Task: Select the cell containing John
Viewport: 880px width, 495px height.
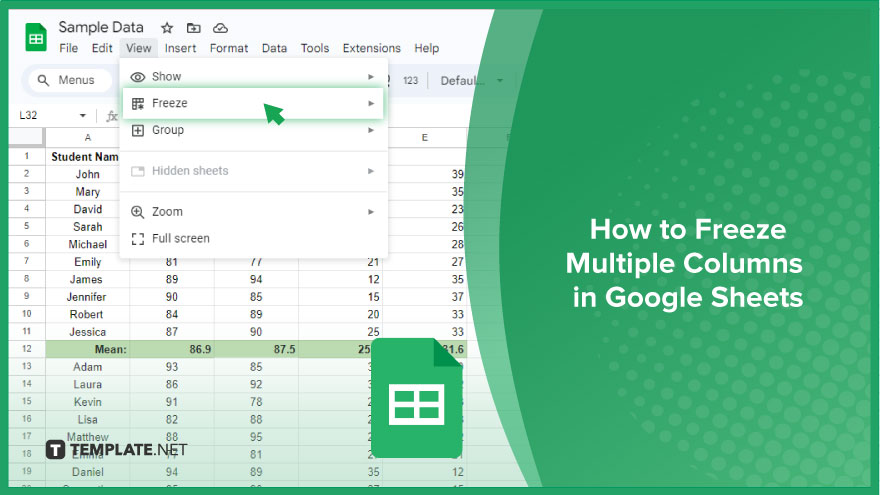Action: point(88,174)
